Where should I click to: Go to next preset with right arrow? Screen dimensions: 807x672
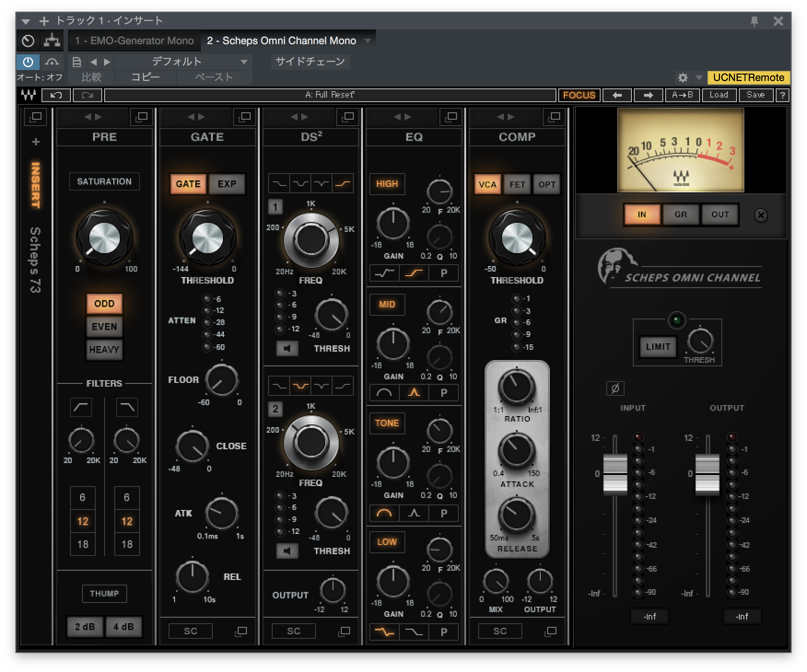point(649,95)
